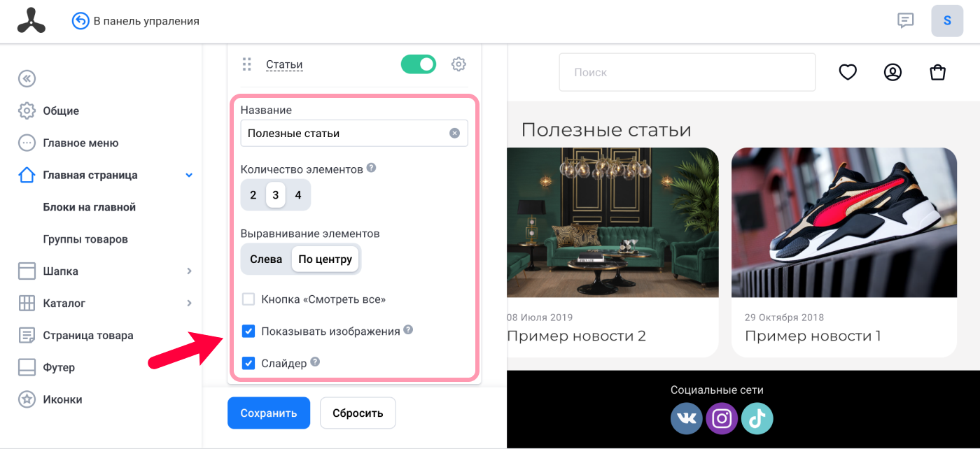
Task: Open the Иконки section
Action: pyautogui.click(x=62, y=400)
